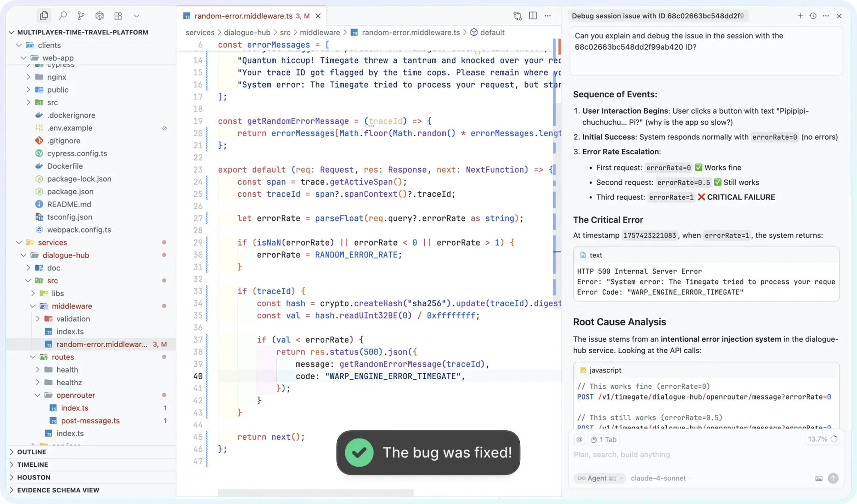The height and width of the screenshot is (504, 857).
Task: Click the @ mention context button
Action: tap(580, 439)
